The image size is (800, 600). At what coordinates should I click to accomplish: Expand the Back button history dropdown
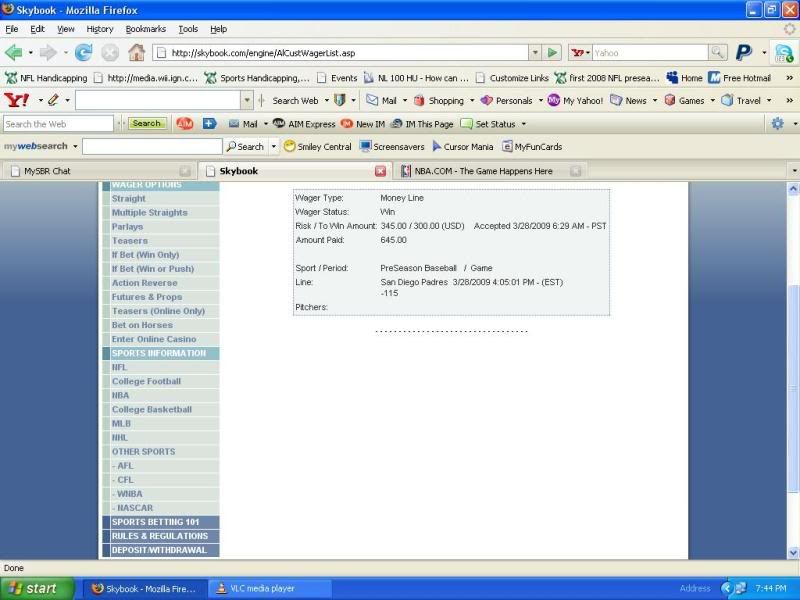click(x=31, y=53)
